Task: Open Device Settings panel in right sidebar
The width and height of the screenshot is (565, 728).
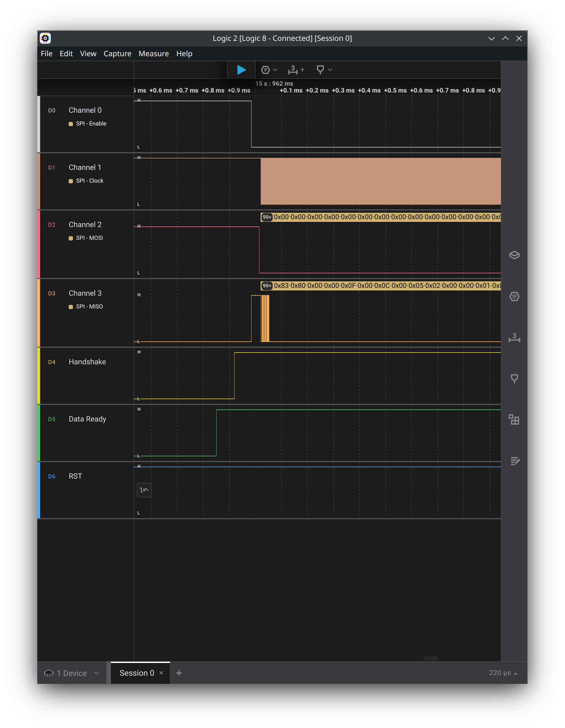Action: pyautogui.click(x=514, y=255)
